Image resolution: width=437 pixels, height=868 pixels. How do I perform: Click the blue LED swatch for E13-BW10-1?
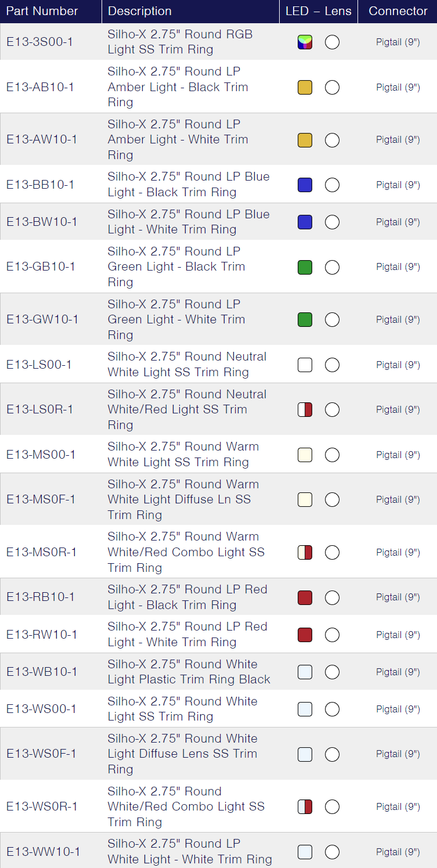(305, 222)
